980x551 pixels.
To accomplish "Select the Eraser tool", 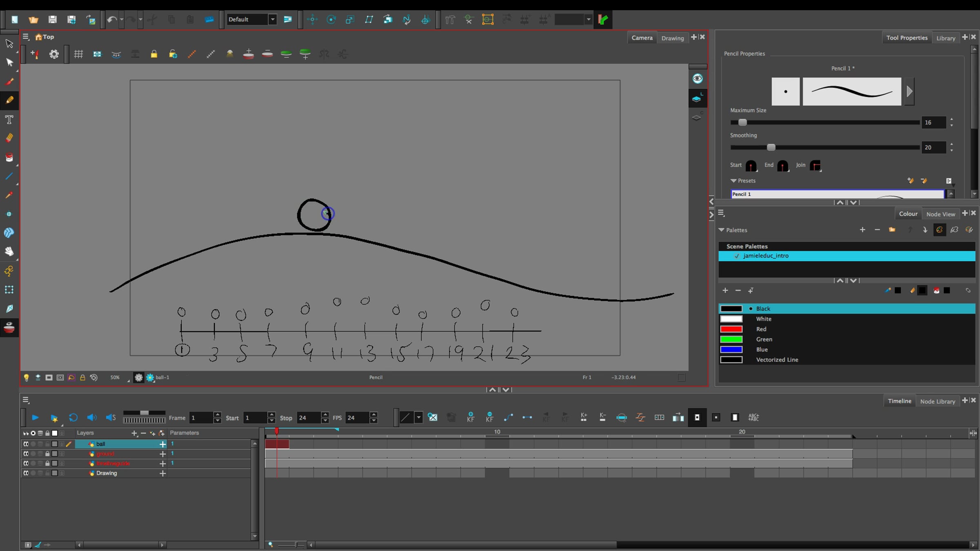I will pos(9,138).
